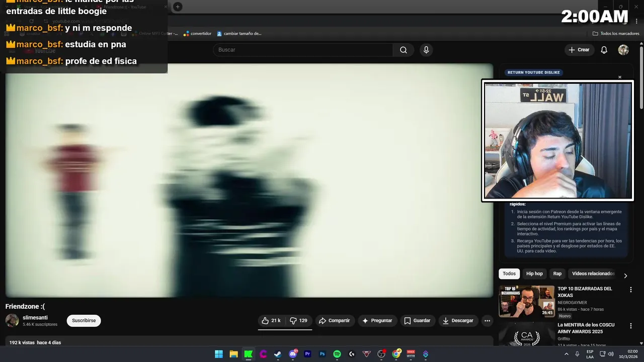Image resolution: width=644 pixels, height=362 pixels.
Task: Open a new browser tab
Action: tap(178, 7)
